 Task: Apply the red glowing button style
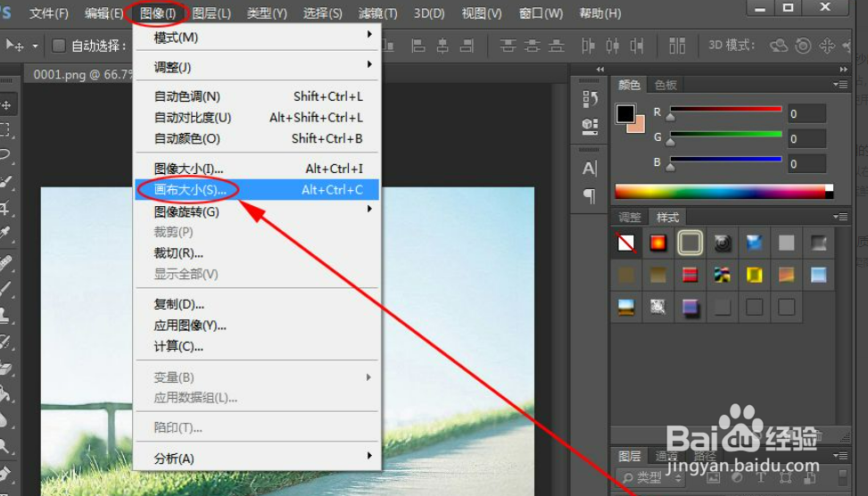658,243
